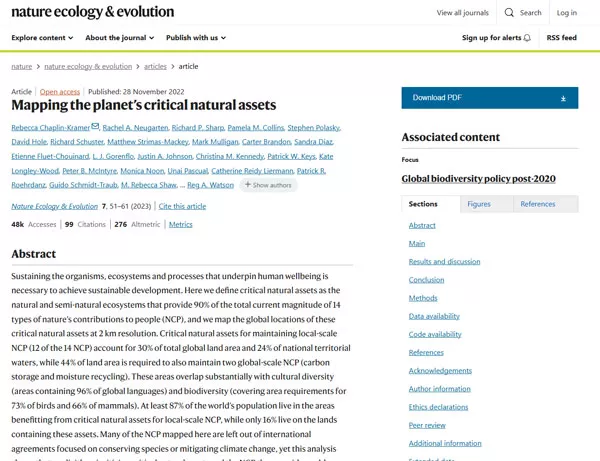Jump to Results and discussion section
Viewport: 600px width, 461px height.
click(444, 261)
